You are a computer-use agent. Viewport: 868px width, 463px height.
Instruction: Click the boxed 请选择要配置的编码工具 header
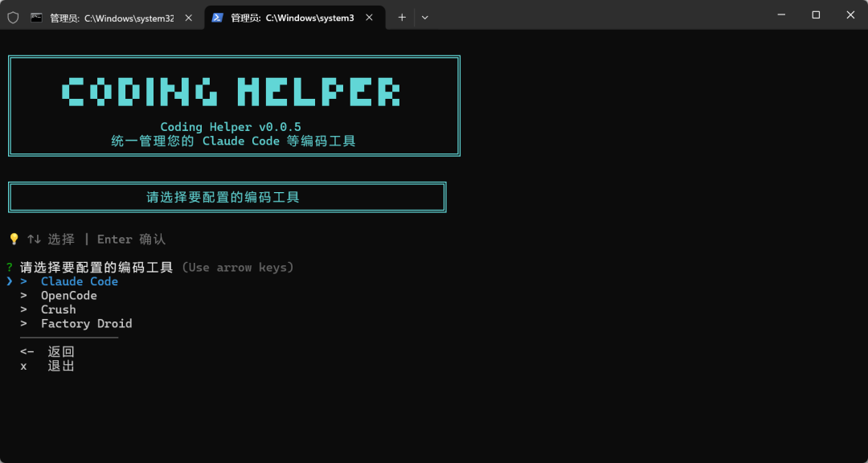(x=227, y=197)
